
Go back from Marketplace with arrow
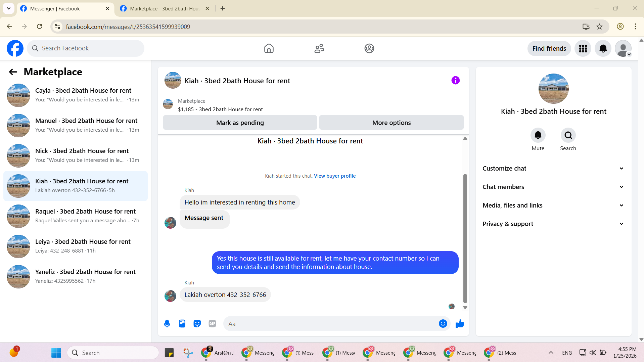click(13, 72)
